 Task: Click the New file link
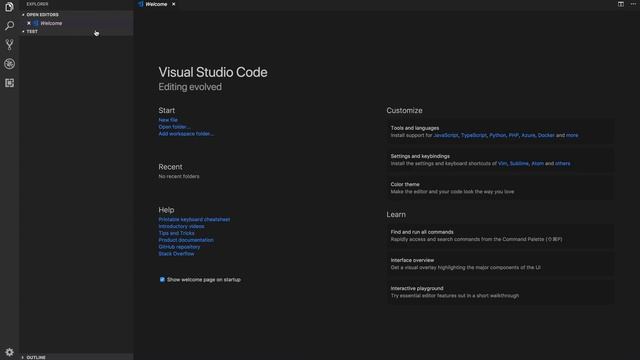[168, 120]
